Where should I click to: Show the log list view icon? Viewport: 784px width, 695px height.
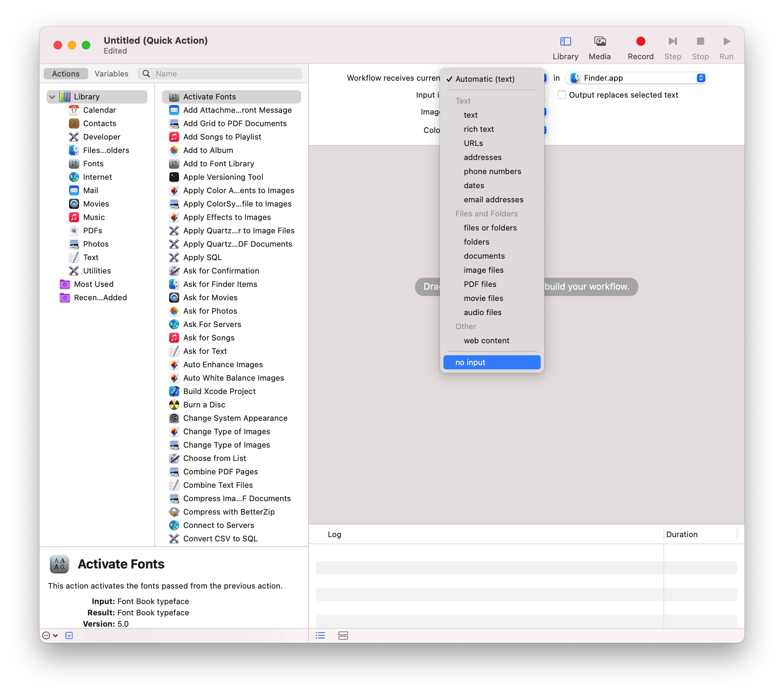pos(320,635)
